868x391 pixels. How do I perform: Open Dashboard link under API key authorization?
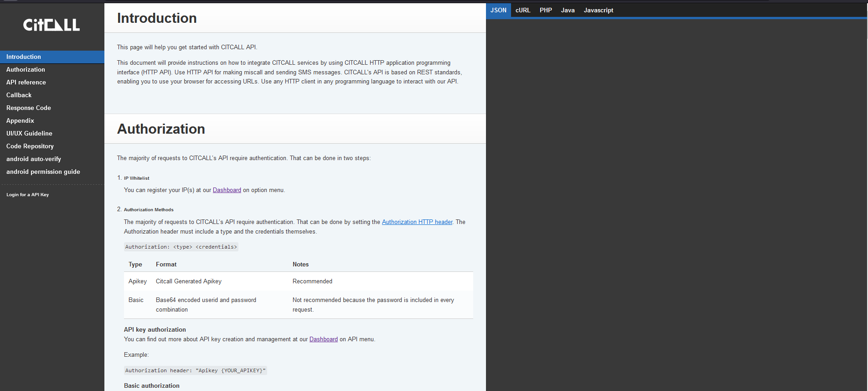click(324, 339)
